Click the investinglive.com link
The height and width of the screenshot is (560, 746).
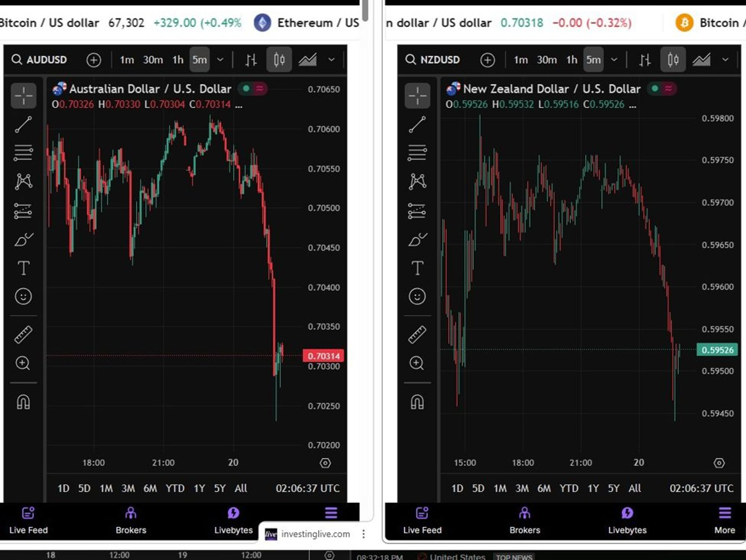coord(315,534)
